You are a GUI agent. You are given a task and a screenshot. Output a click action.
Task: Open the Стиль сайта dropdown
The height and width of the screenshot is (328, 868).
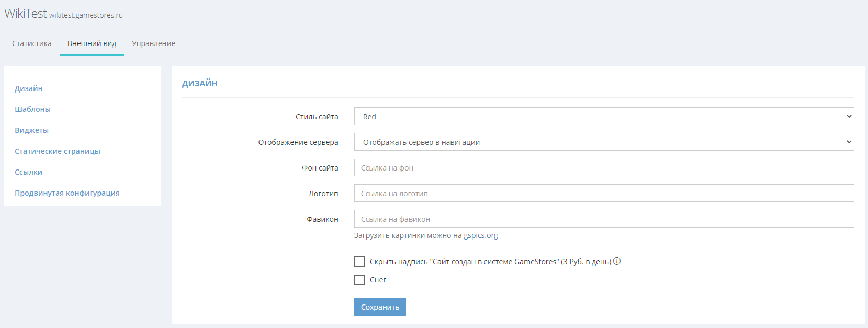tap(604, 116)
